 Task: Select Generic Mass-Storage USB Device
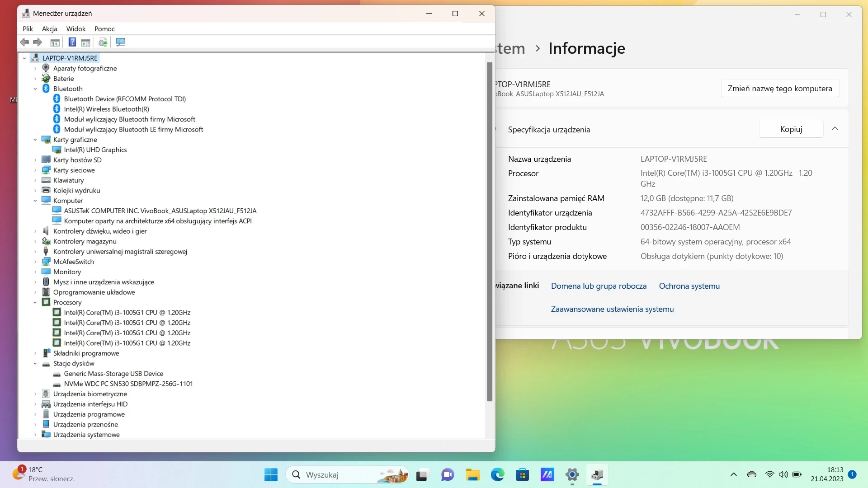(x=113, y=374)
